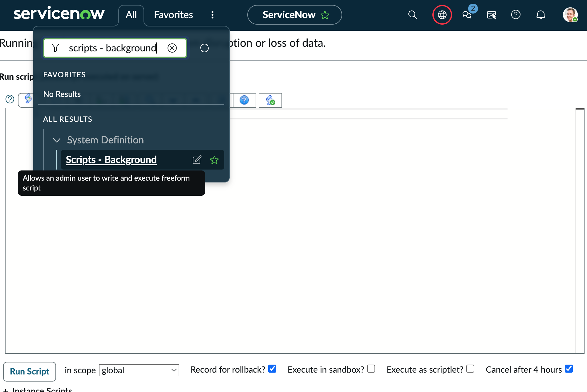
Task: Click the globe scope selector icon
Action: [442, 15]
